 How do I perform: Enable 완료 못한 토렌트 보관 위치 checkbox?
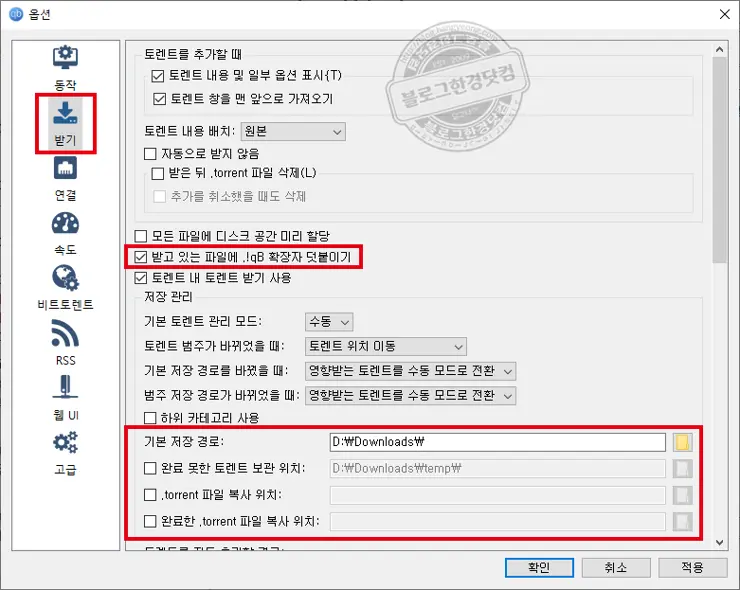pos(150,468)
